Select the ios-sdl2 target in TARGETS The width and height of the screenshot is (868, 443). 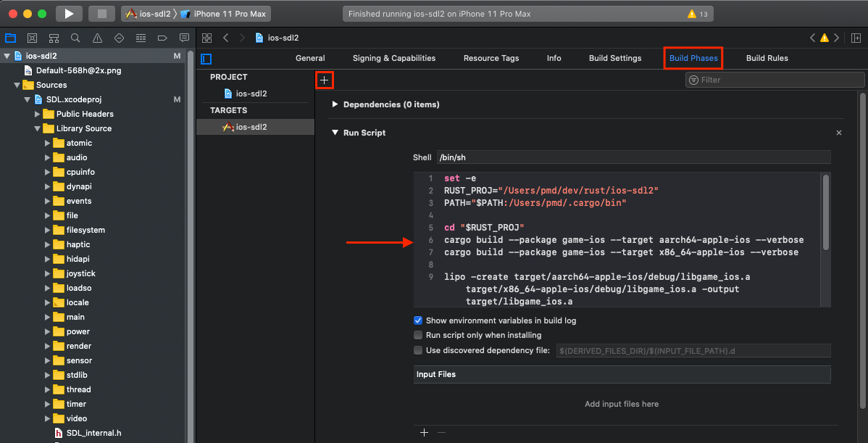pyautogui.click(x=251, y=127)
